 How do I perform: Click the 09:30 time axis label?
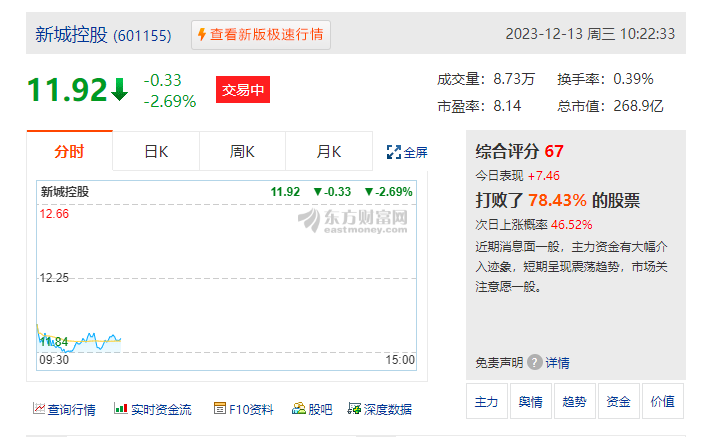coord(54,360)
